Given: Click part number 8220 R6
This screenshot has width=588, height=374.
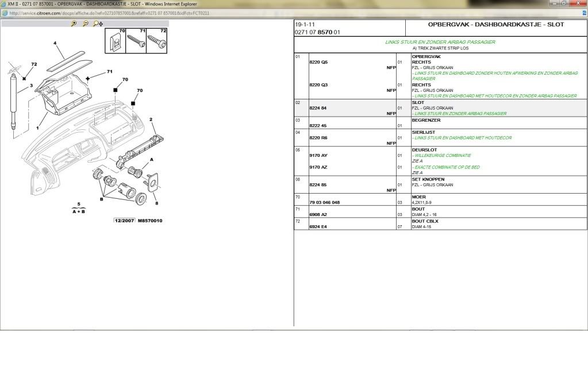Looking at the screenshot, I should click(x=318, y=138).
